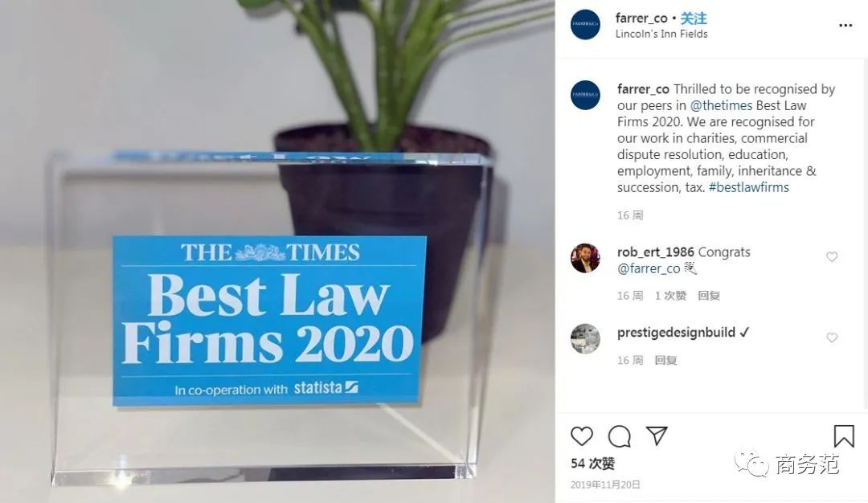Open prestigedesignbuild's profile picture
The width and height of the screenshot is (868, 503).
pyautogui.click(x=585, y=338)
